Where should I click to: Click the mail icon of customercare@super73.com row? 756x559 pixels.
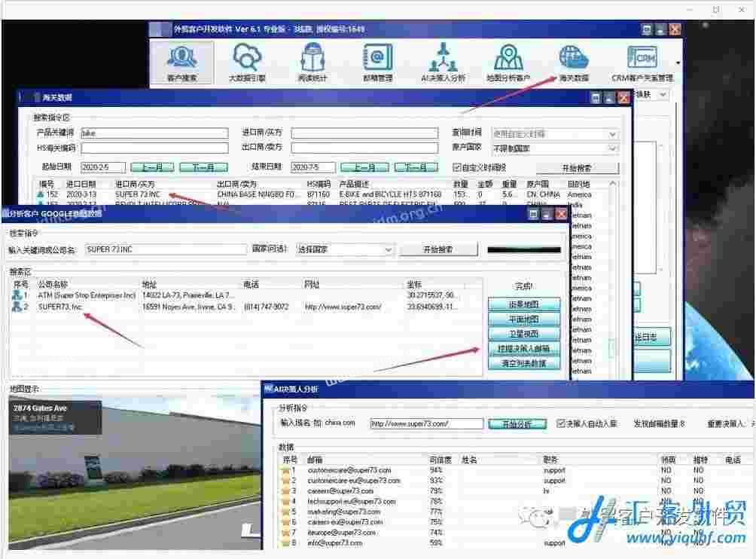(x=285, y=470)
